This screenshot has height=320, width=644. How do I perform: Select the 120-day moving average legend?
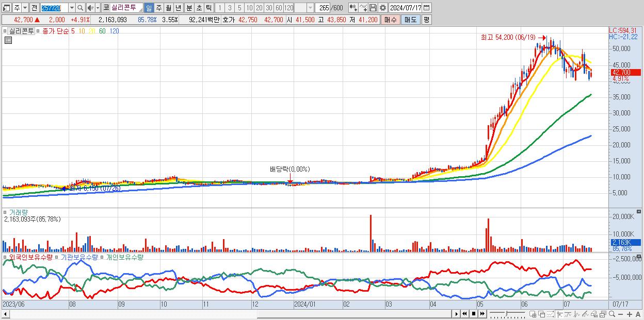tap(114, 31)
